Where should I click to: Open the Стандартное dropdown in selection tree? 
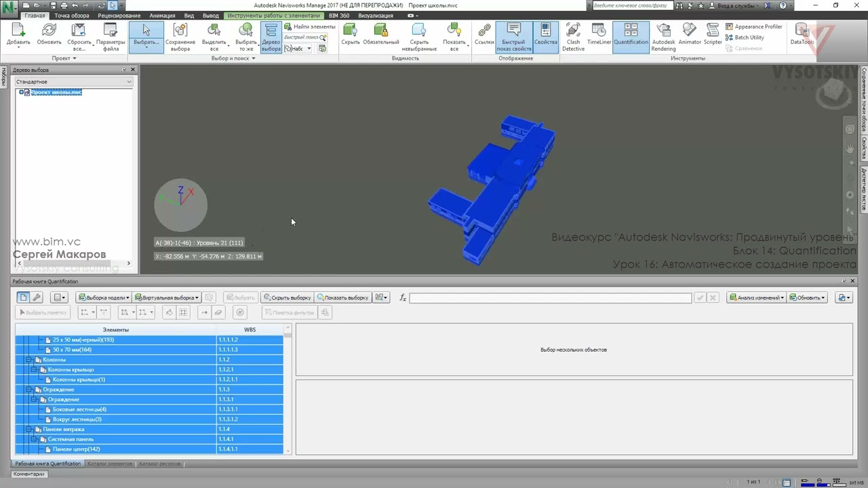click(x=74, y=82)
